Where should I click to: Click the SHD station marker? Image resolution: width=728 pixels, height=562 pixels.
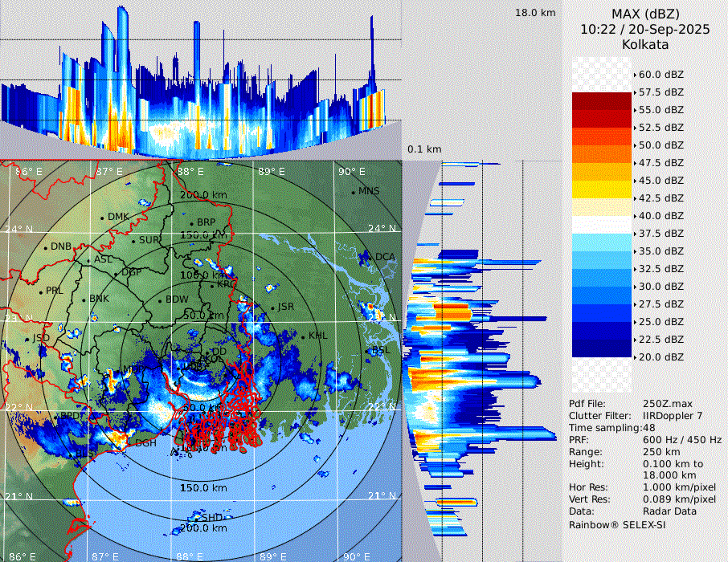tap(196, 518)
